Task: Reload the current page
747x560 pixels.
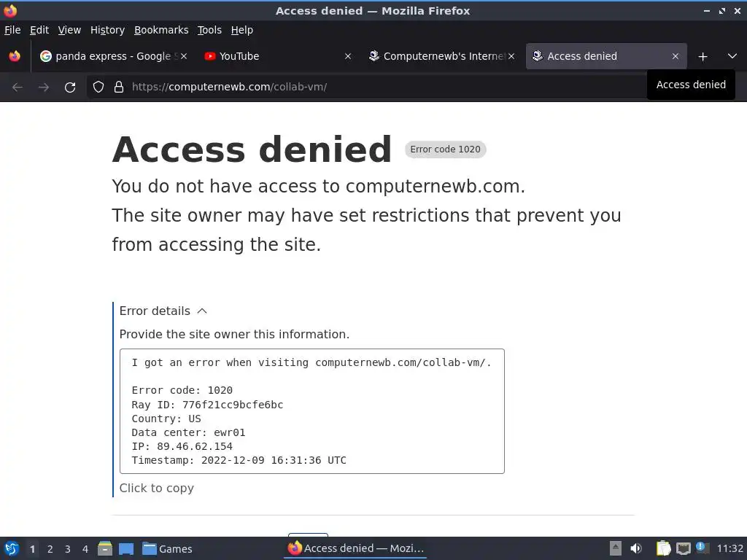Action: 70,87
